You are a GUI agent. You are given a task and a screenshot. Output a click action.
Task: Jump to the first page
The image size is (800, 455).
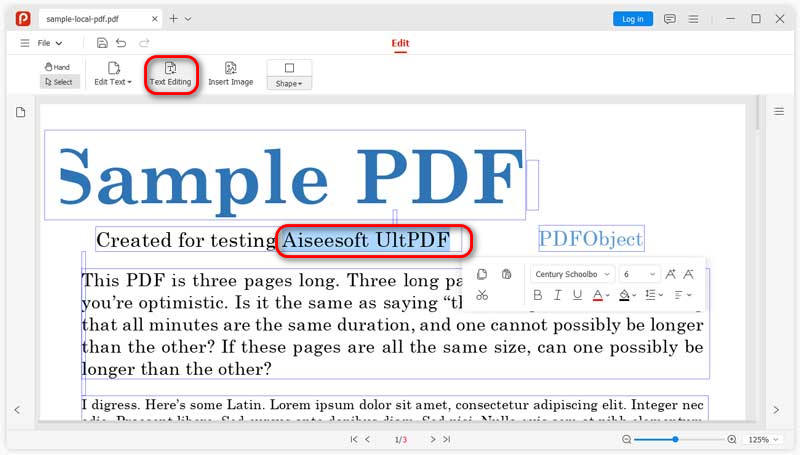click(354, 439)
